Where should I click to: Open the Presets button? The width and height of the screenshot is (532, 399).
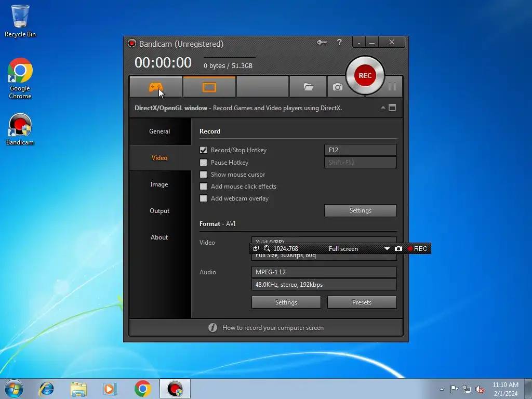tap(362, 302)
